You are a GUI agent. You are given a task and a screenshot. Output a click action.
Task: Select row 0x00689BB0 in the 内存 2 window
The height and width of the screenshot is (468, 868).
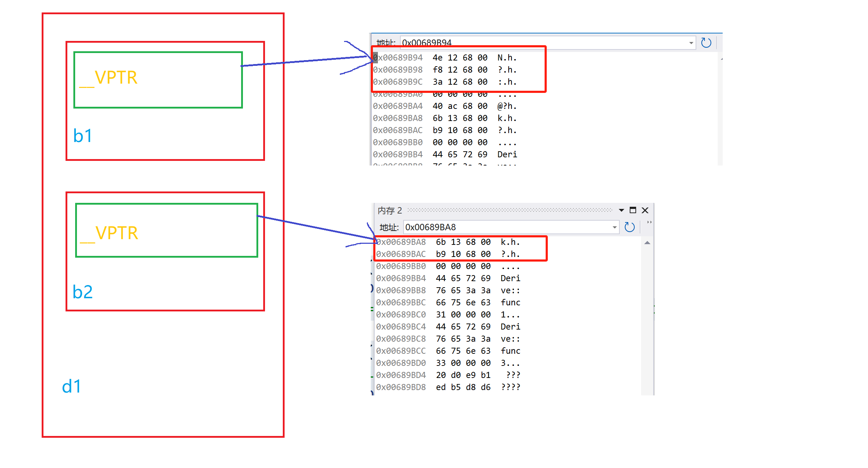(x=448, y=266)
